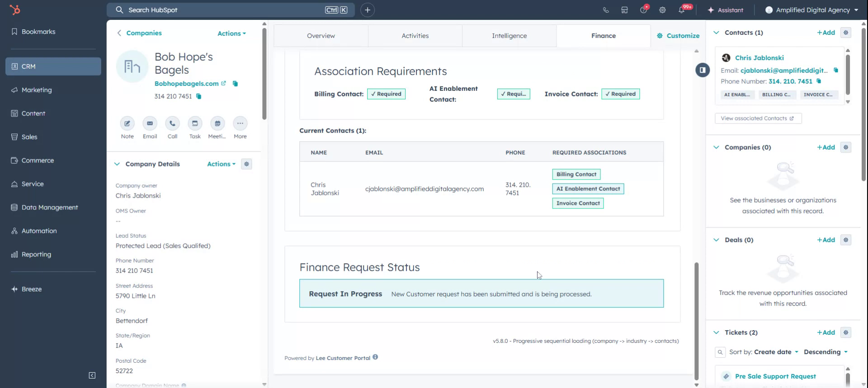Open the Task creation icon
This screenshot has width=868, height=388.
[195, 123]
